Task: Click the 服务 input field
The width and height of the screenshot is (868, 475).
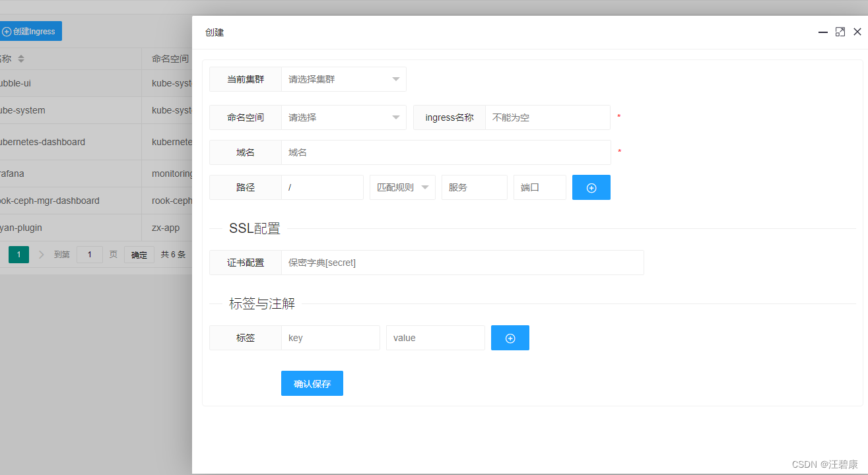Action: pyautogui.click(x=474, y=187)
